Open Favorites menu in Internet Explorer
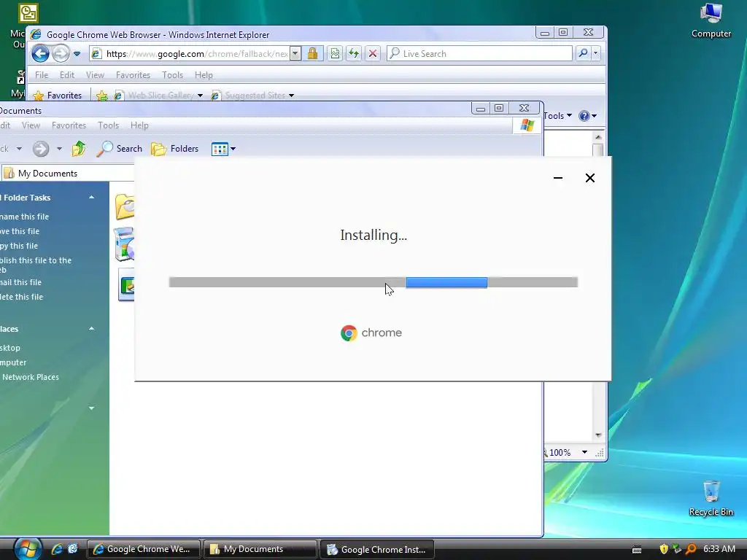The height and width of the screenshot is (560, 747). point(133,75)
